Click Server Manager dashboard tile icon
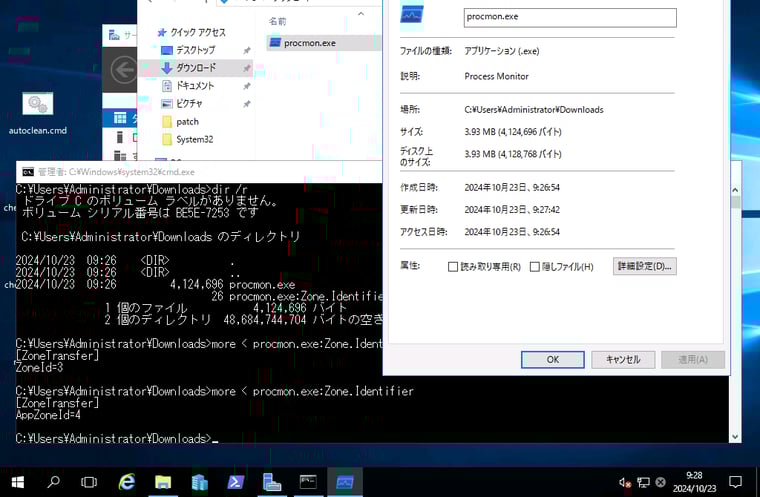760x497 pixels. tap(120, 118)
